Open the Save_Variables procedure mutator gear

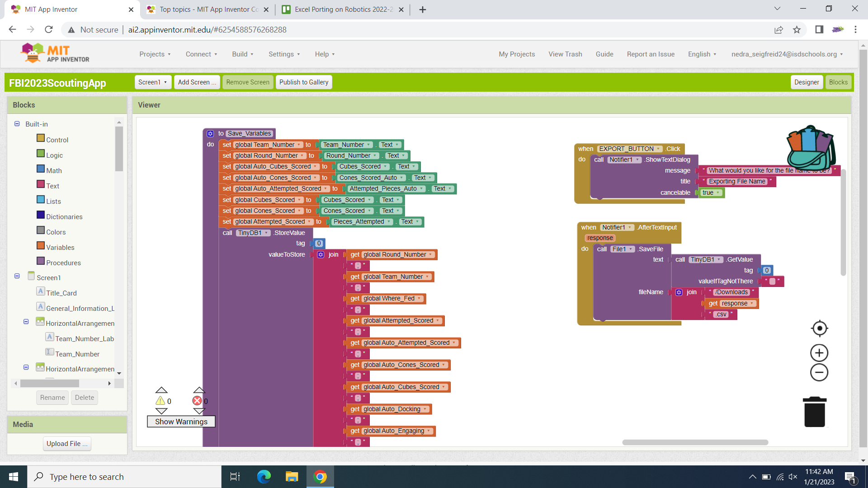point(210,134)
